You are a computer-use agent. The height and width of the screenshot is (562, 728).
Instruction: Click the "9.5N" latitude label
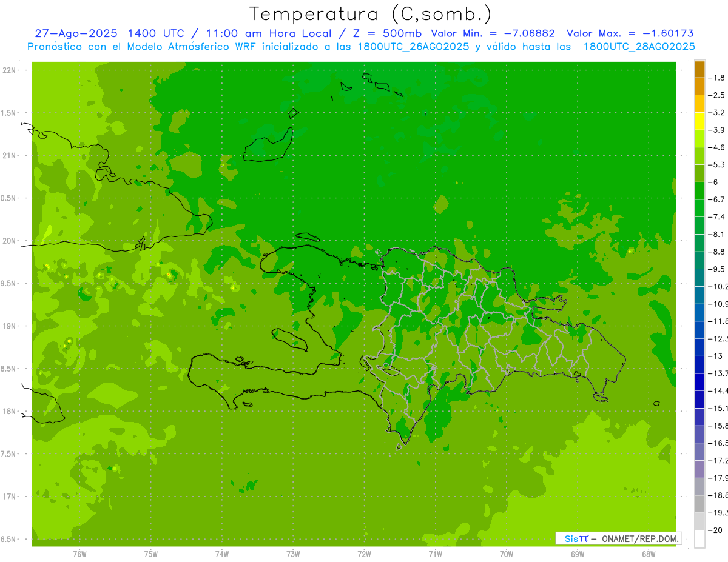click(x=9, y=283)
